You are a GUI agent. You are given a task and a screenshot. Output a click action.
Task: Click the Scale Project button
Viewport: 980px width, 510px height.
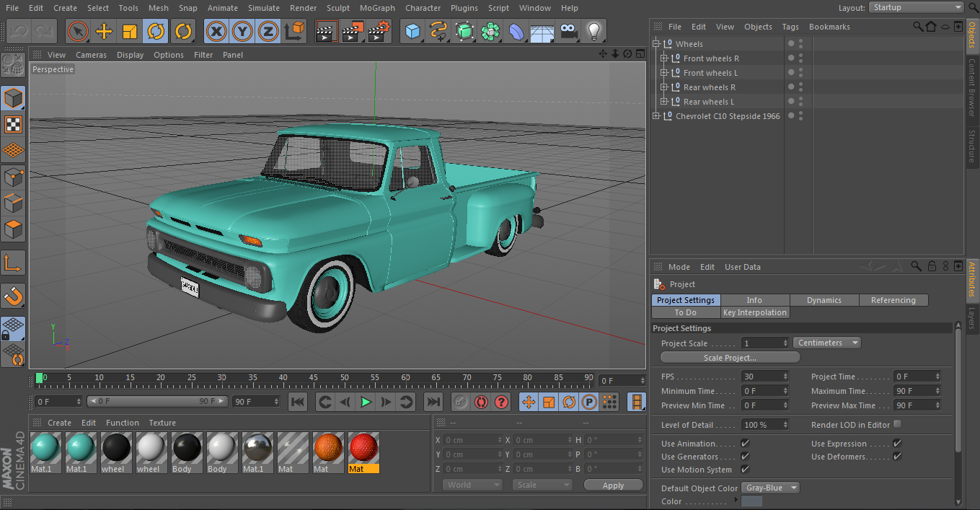[730, 358]
